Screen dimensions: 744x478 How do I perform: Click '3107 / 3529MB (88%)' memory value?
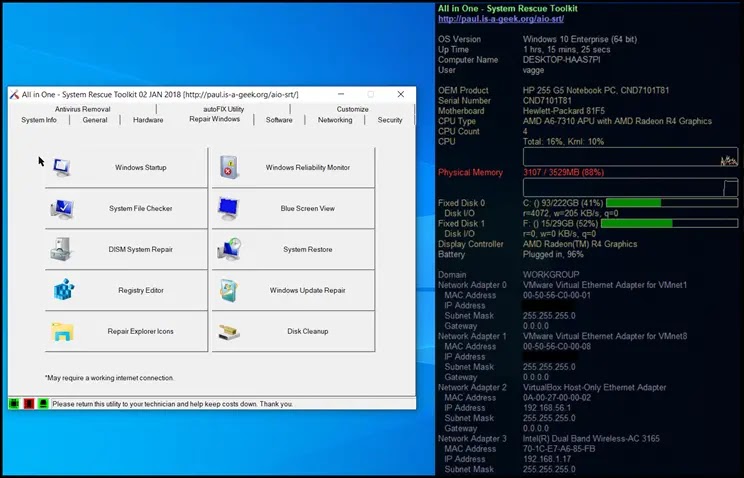[563, 172]
